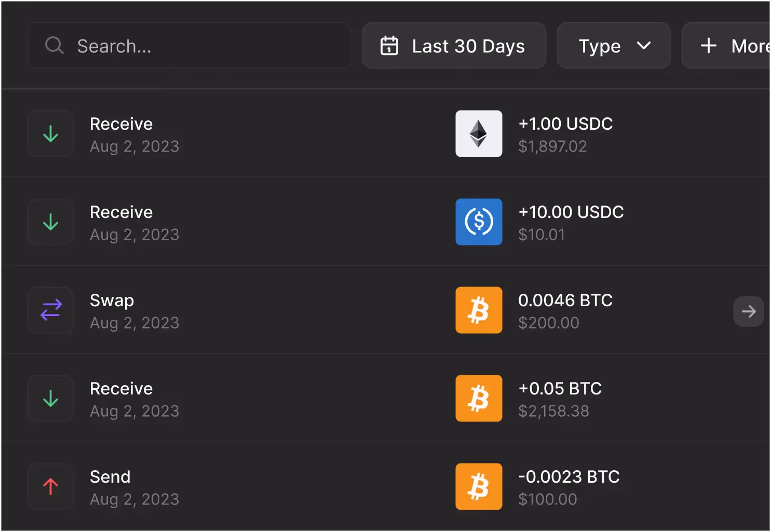Image resolution: width=771 pixels, height=532 pixels.
Task: Click the plus icon next to More
Action: pos(708,46)
